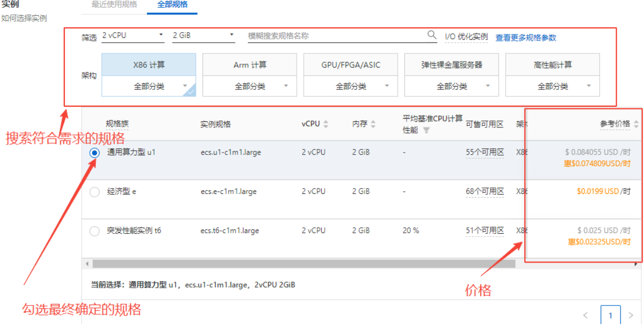
Task: Select the 经济型 e radio button
Action: (x=94, y=192)
